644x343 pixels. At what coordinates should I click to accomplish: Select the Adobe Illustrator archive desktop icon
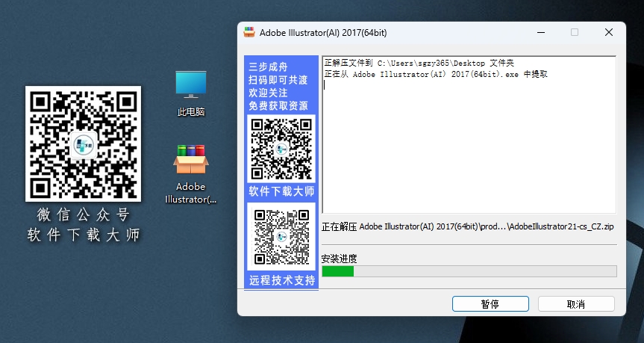(x=191, y=174)
